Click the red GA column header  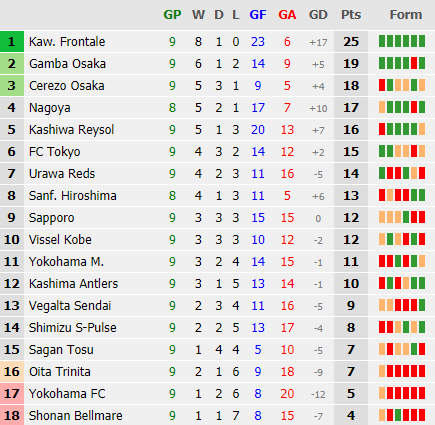[x=287, y=15]
